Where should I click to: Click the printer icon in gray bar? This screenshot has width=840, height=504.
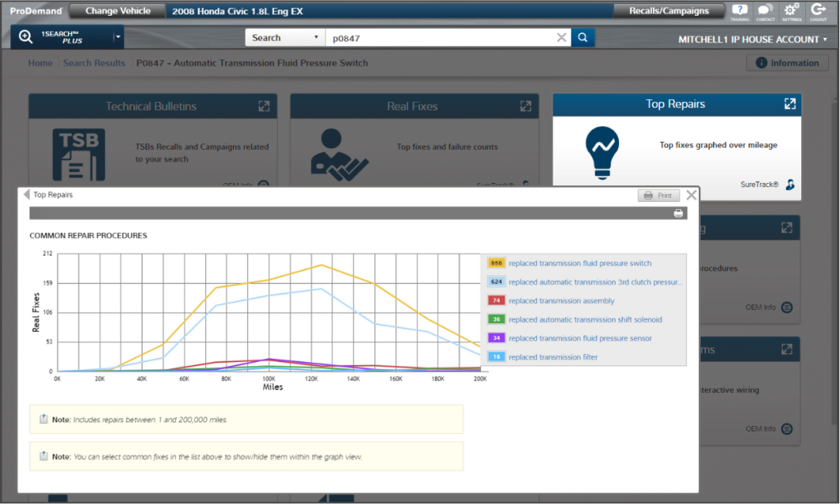(678, 214)
